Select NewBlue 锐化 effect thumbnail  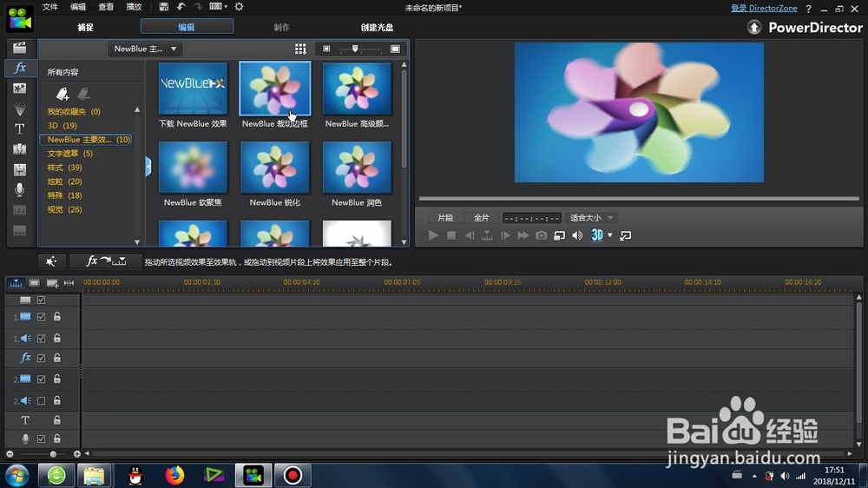[x=275, y=168]
